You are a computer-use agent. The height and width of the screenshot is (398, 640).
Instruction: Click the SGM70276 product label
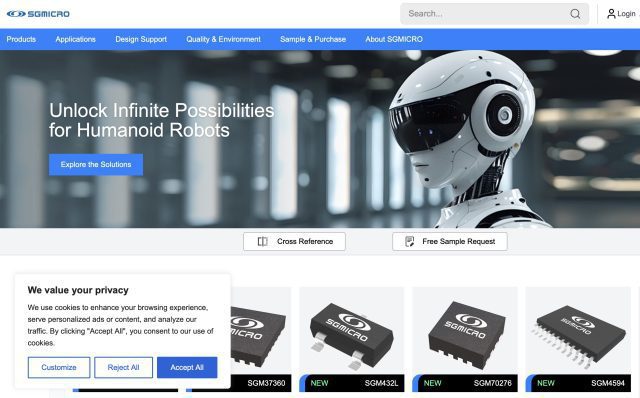click(493, 383)
